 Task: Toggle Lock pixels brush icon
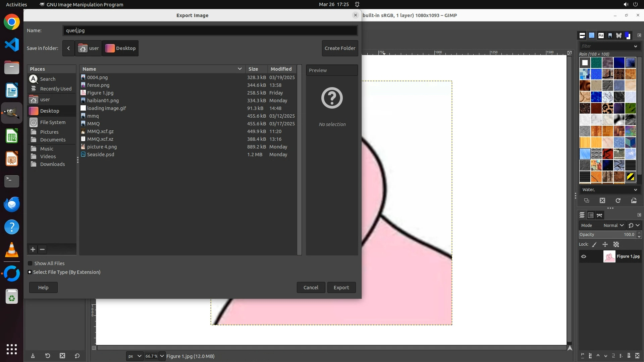(594, 245)
